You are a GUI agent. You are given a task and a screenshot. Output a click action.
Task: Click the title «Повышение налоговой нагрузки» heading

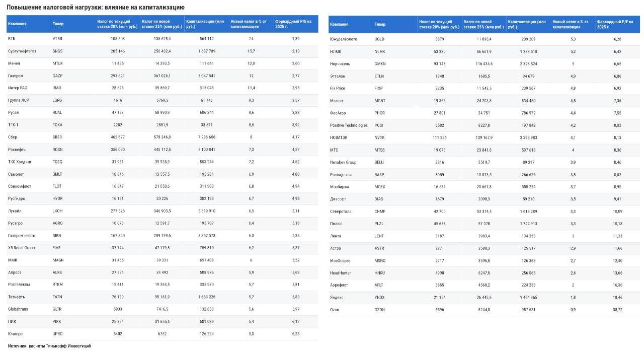[x=96, y=8]
